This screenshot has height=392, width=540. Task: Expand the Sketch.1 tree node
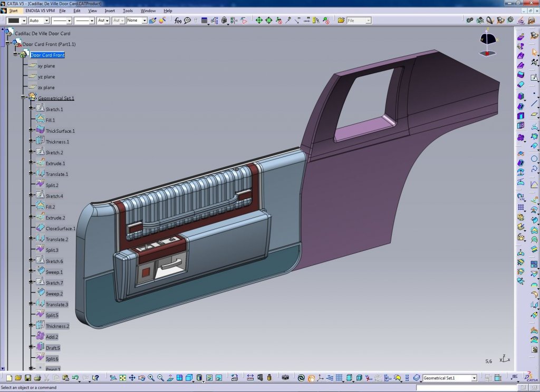pyautogui.click(x=31, y=109)
